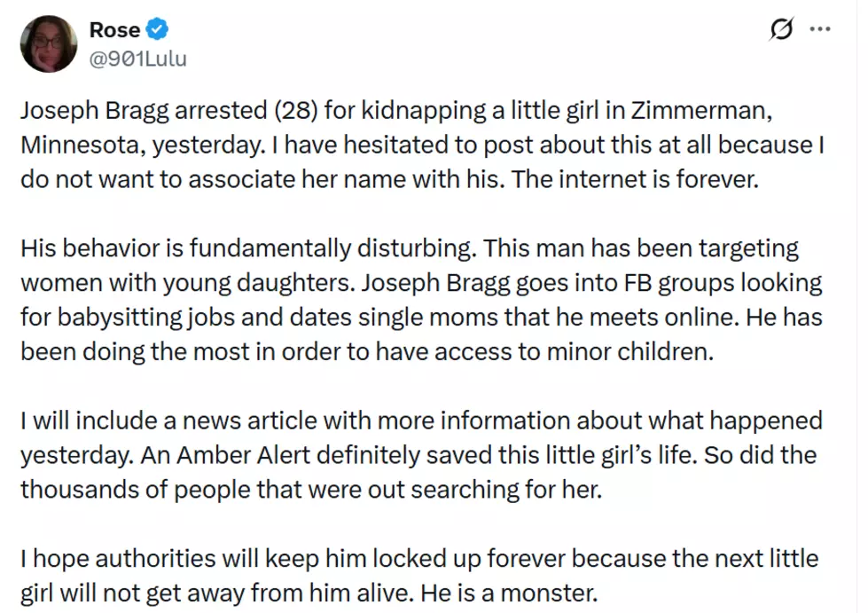
Task: Open the @901Lulu handle link
Action: [137, 59]
